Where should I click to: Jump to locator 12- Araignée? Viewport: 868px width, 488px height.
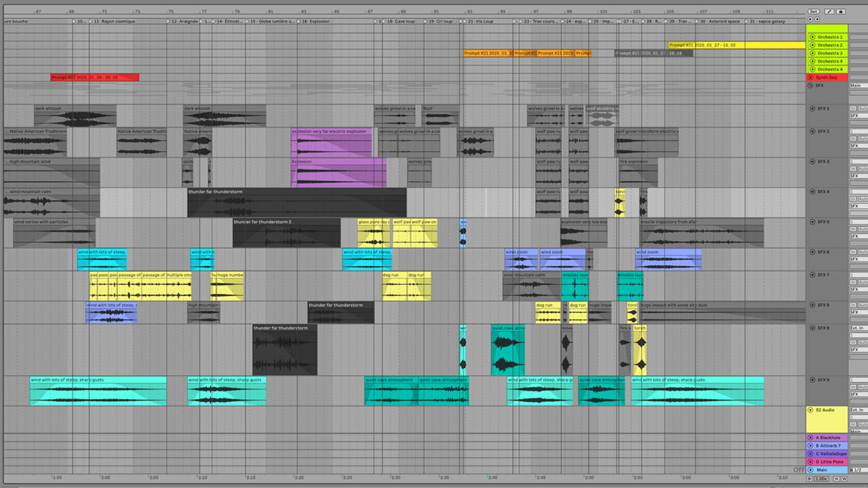tap(182, 22)
